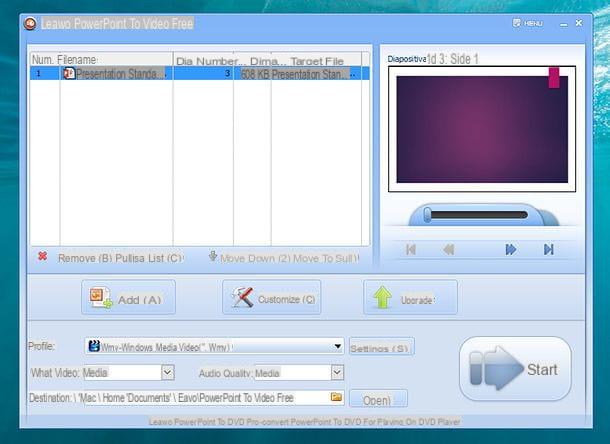The image size is (610, 444).
Task: Expand the Audio Quality dropdown
Action: click(337, 372)
